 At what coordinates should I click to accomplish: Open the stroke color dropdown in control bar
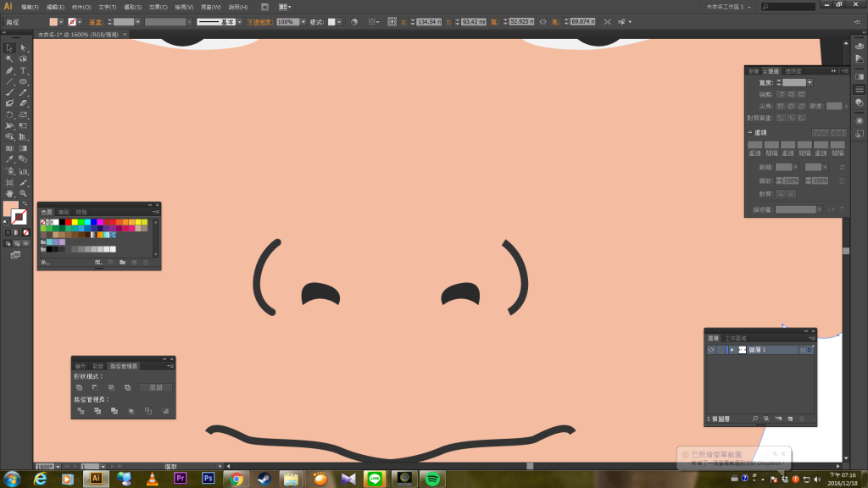coord(80,22)
